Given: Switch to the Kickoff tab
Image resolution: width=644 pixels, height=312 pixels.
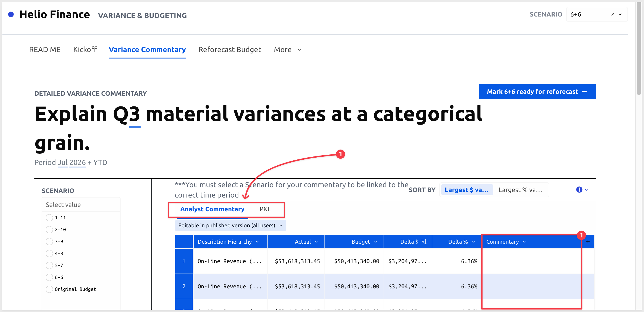Looking at the screenshot, I should 85,50.
